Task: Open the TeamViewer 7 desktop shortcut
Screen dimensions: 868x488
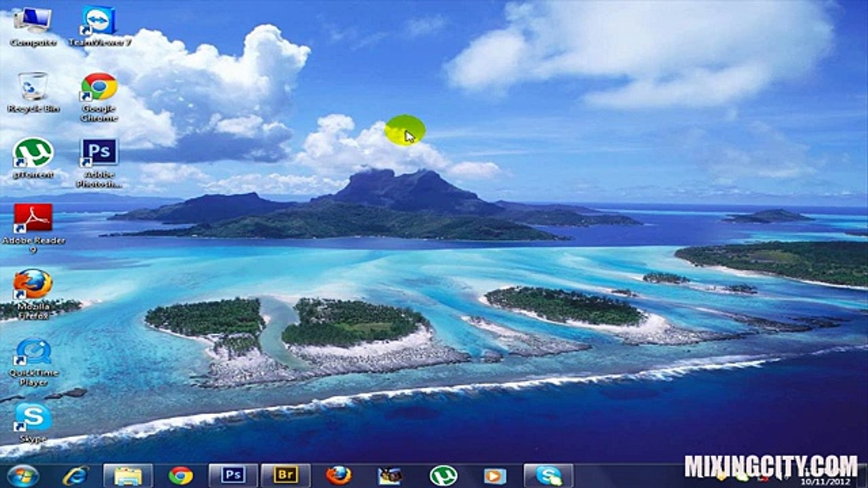Action: tap(100, 26)
